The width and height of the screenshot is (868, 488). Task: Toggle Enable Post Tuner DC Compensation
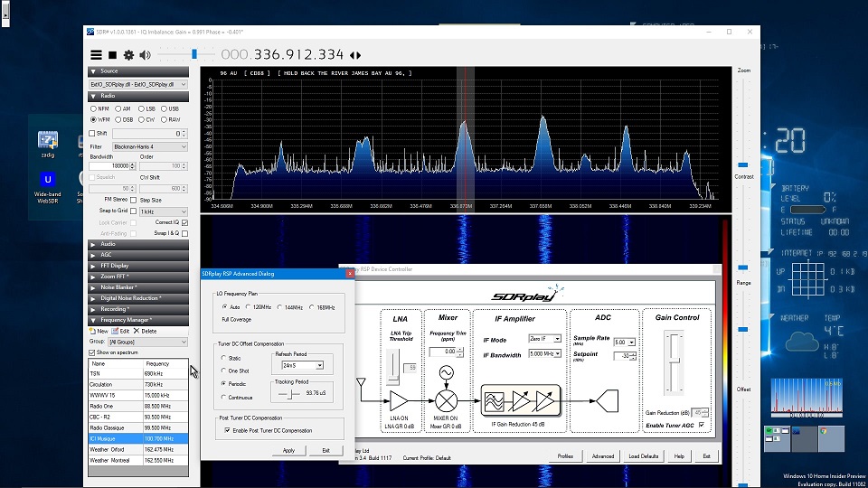227,430
